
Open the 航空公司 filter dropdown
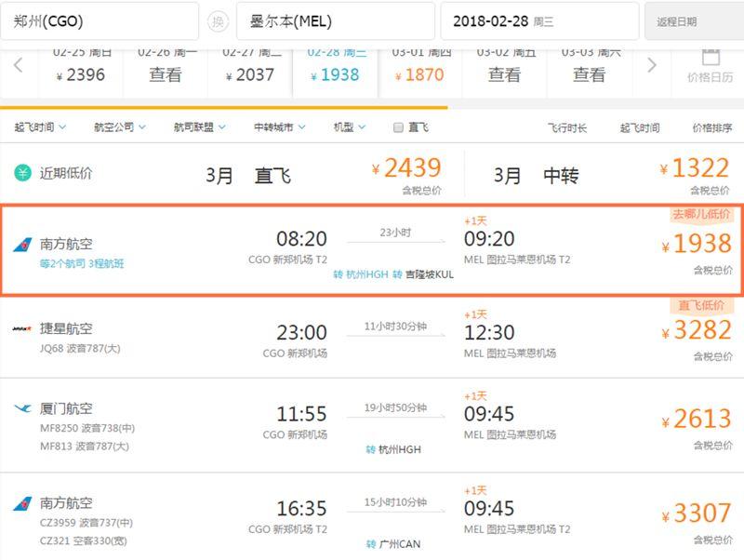120,127
